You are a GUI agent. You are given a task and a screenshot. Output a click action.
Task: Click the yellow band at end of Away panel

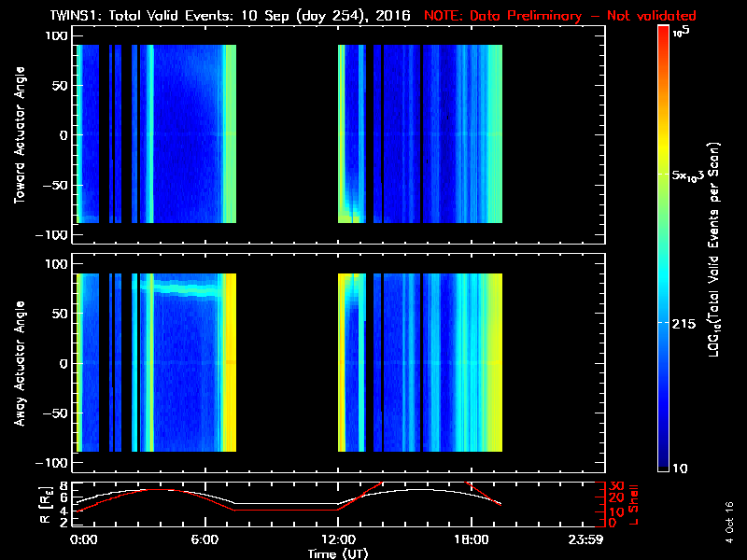(494, 362)
